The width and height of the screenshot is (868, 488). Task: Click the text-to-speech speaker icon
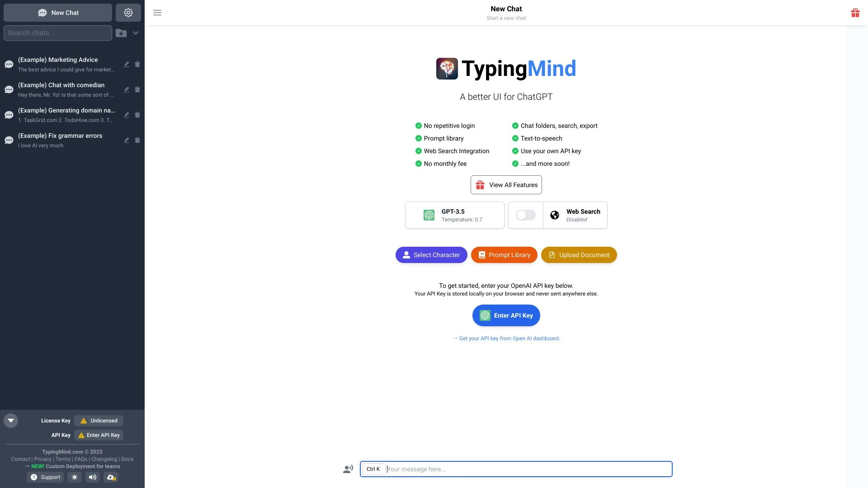click(x=92, y=477)
